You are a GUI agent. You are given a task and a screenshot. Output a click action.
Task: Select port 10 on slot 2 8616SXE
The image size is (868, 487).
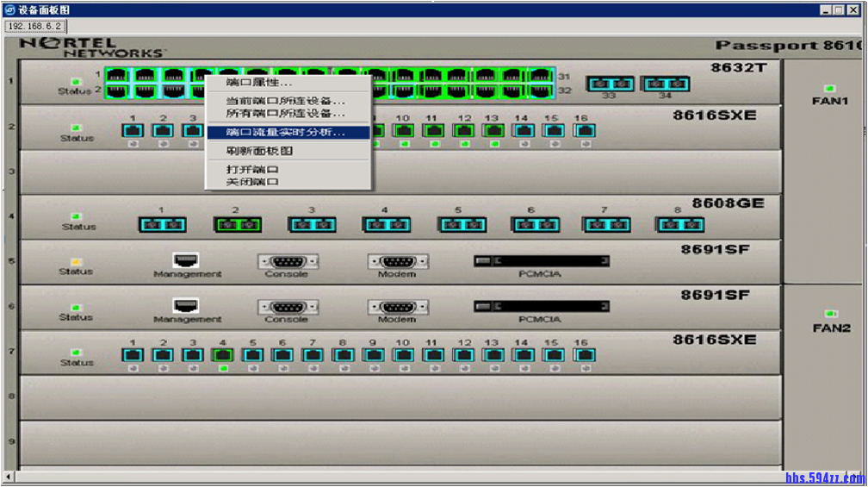click(404, 131)
